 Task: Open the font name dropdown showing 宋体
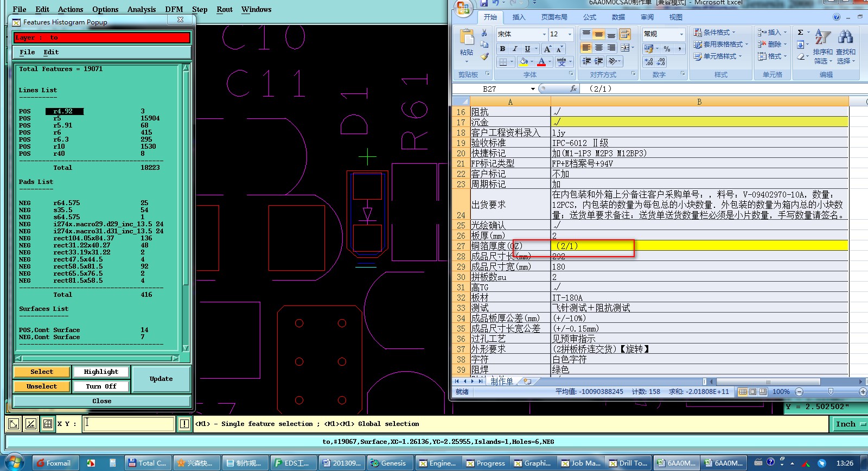(x=544, y=34)
